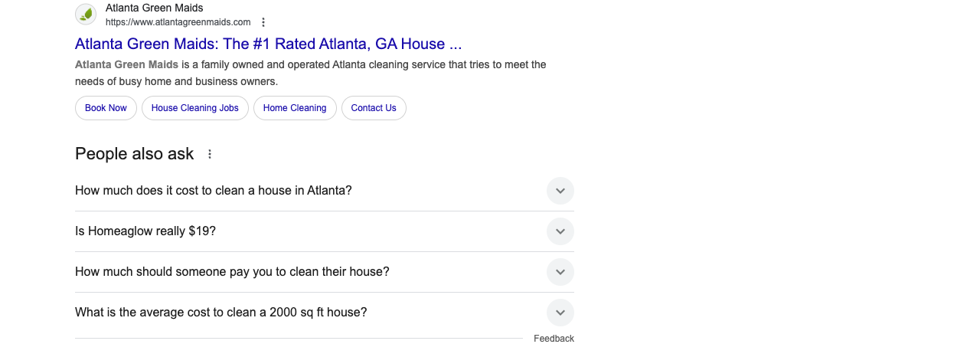Expand chevron for pay to clean house question
This screenshot has width=980, height=344.
coord(560,272)
